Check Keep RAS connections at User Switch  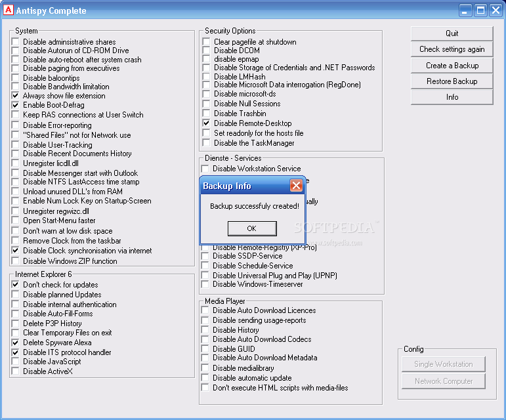click(x=15, y=115)
